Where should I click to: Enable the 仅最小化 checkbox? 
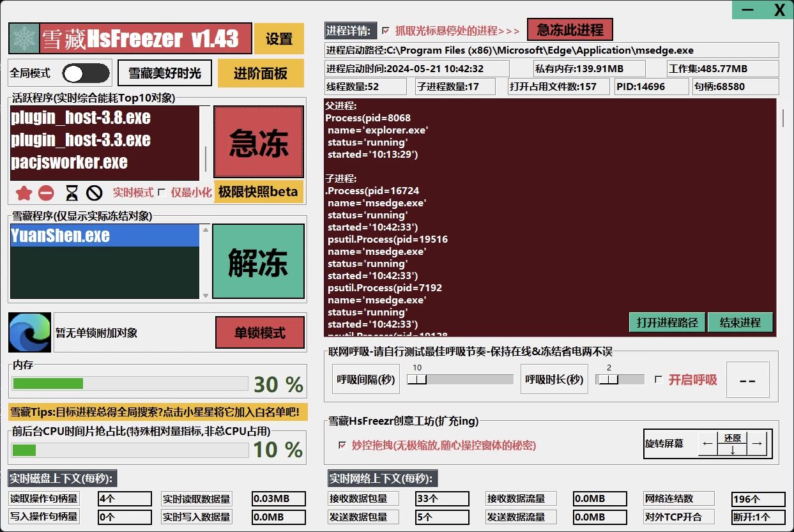162,192
